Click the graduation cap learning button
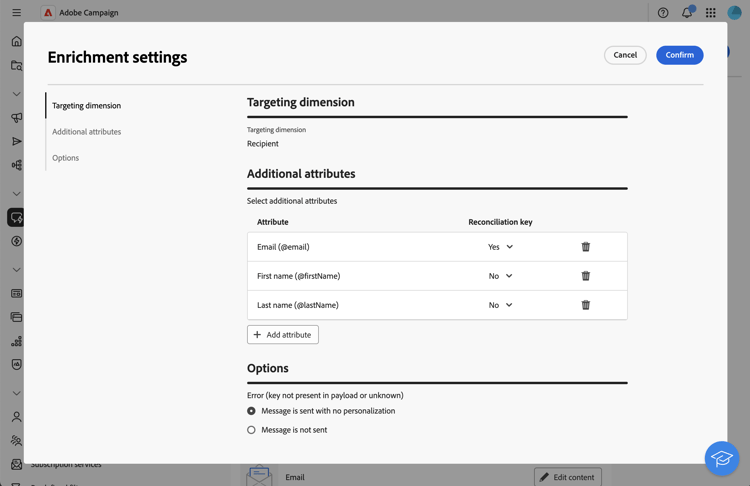 click(x=721, y=458)
